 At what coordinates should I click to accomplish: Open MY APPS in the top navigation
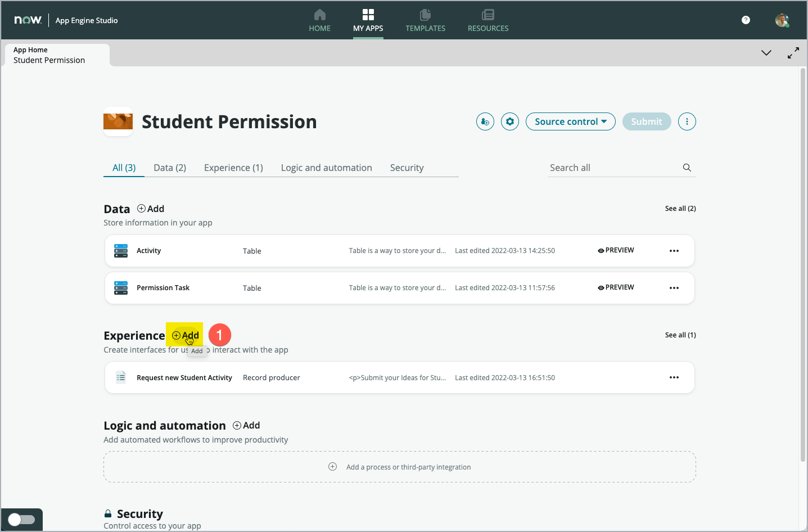tap(368, 20)
